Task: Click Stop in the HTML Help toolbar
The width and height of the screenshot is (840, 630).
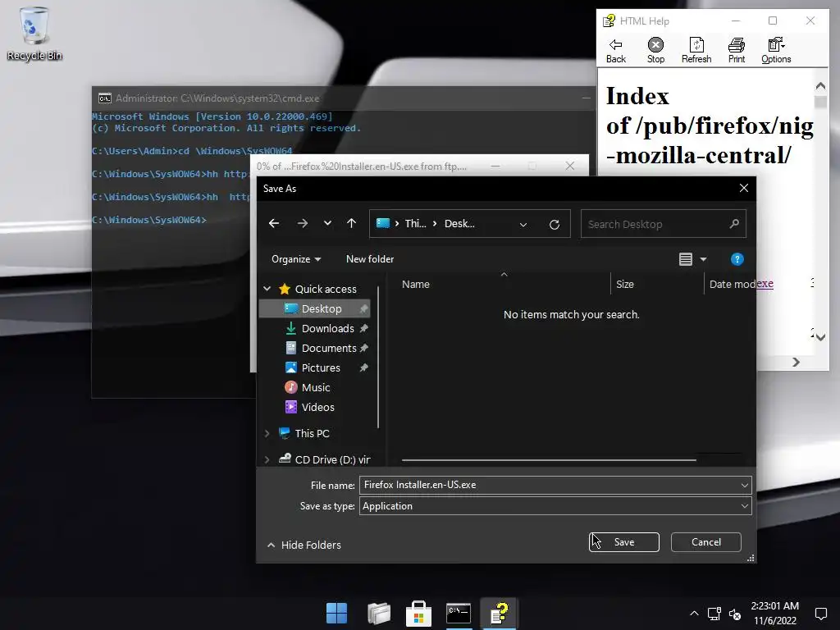Action: [655, 51]
